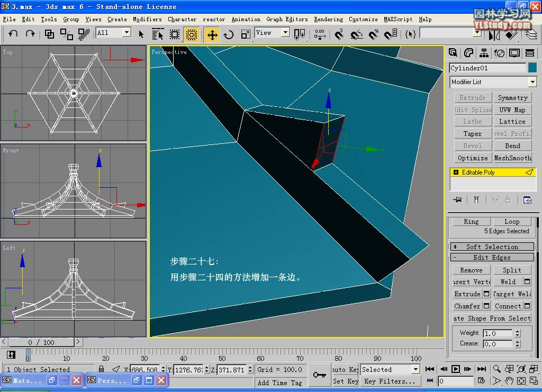
Task: Click the Remove Modifier trash icon
Action: 508,199
